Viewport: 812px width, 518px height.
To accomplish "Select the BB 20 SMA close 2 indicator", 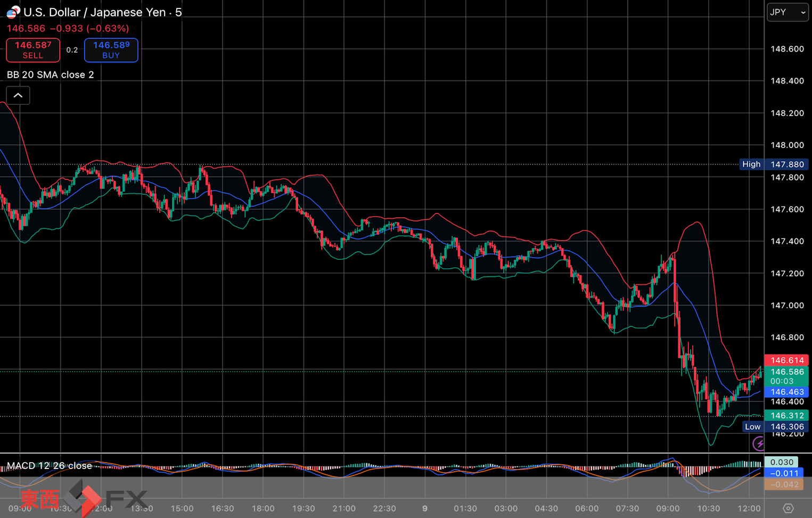I will coord(51,75).
